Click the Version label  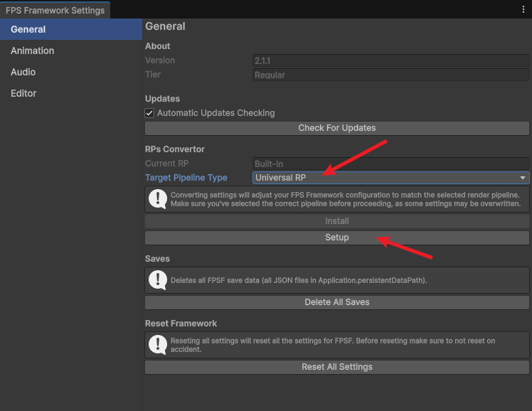tap(160, 60)
